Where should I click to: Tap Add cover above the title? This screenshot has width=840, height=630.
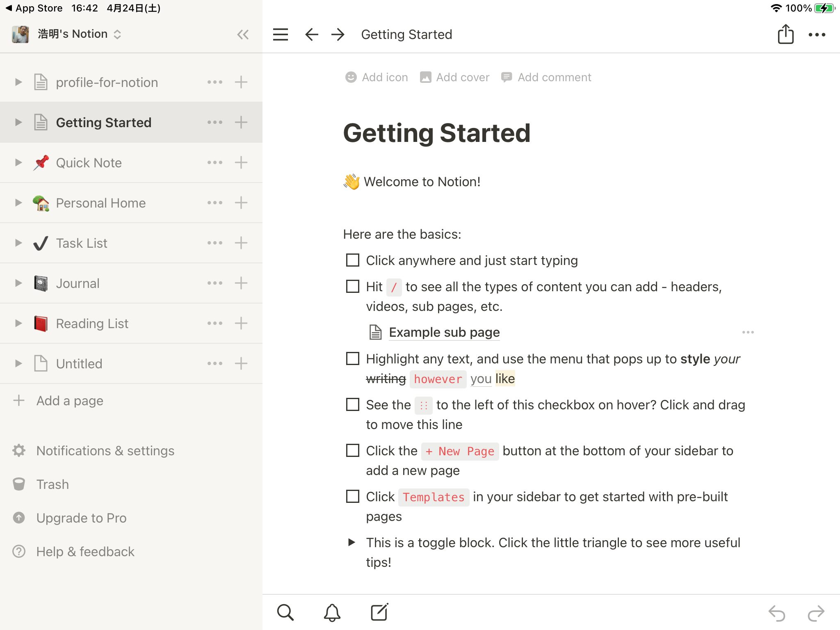[x=454, y=77]
